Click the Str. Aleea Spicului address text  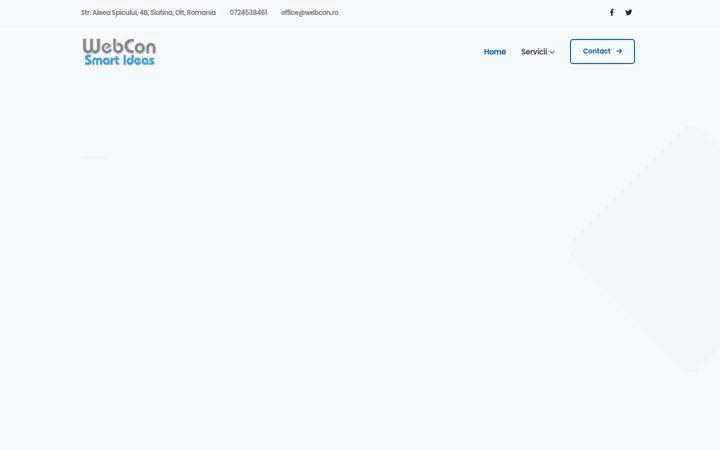pyautogui.click(x=148, y=12)
